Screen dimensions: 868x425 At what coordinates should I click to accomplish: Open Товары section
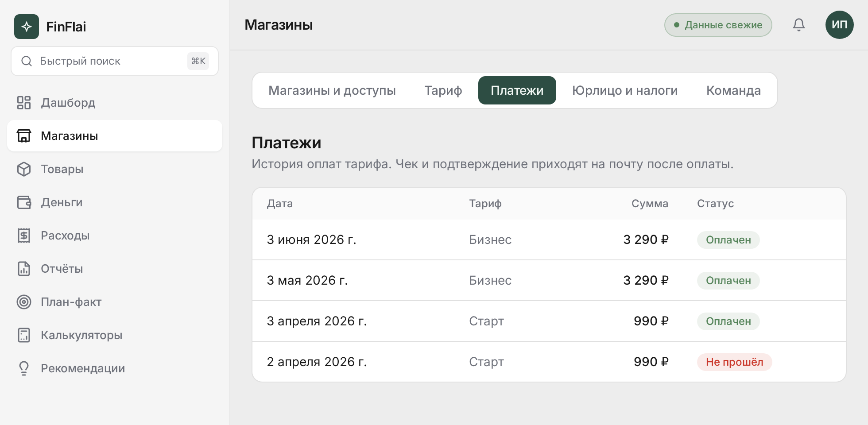tap(115, 169)
